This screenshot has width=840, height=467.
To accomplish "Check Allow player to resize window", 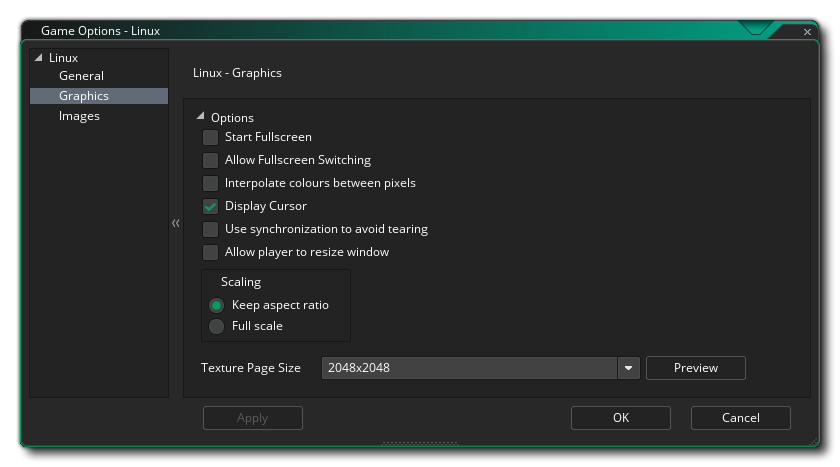I will [x=210, y=252].
